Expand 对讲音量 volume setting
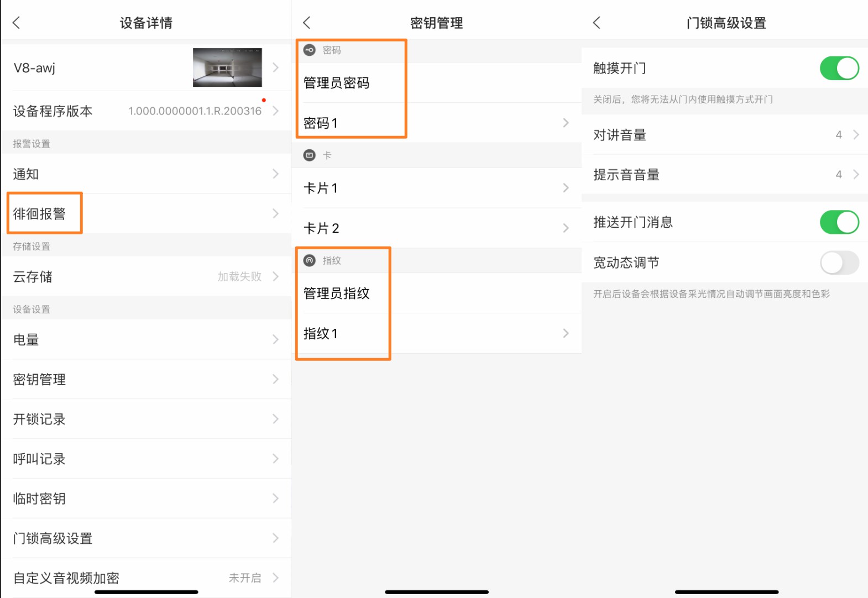The image size is (868, 598). coord(724,135)
